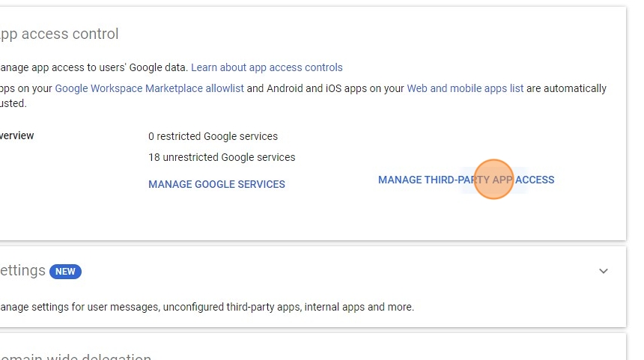Viewport: 644px width, 360px height.
Task: Click the 0 restricted Google services text
Action: (x=213, y=136)
